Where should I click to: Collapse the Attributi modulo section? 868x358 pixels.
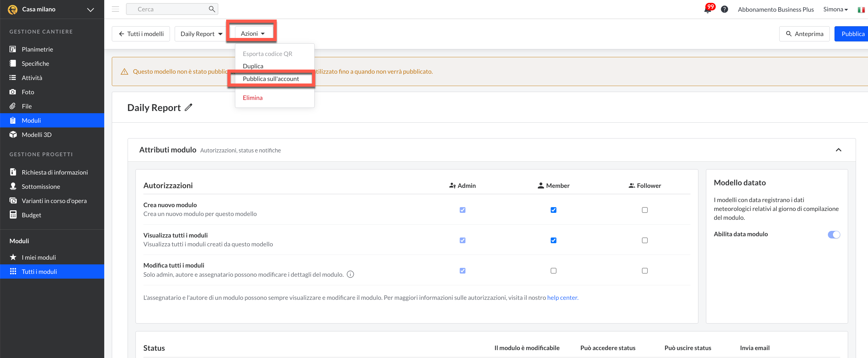(838, 150)
